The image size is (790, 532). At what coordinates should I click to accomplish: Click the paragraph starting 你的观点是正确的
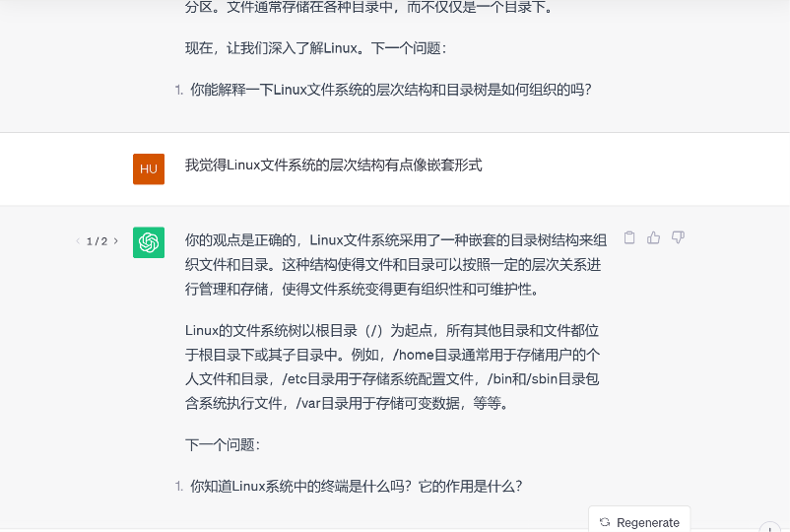[x=397, y=264]
